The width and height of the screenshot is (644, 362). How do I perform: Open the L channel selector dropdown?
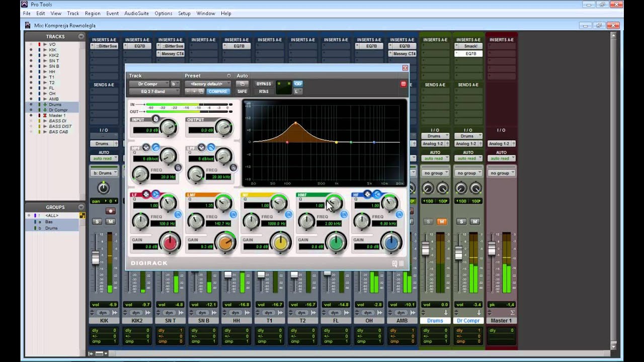pyautogui.click(x=297, y=92)
